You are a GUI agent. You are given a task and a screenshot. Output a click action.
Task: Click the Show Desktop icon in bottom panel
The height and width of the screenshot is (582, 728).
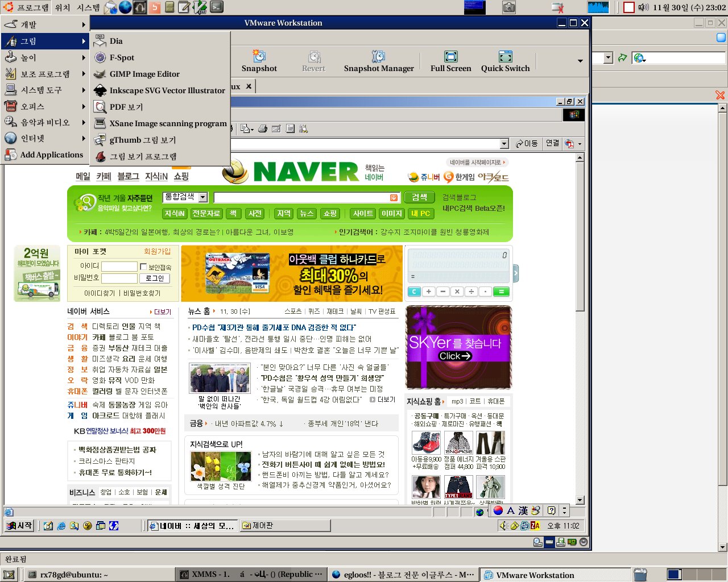coord(9,575)
